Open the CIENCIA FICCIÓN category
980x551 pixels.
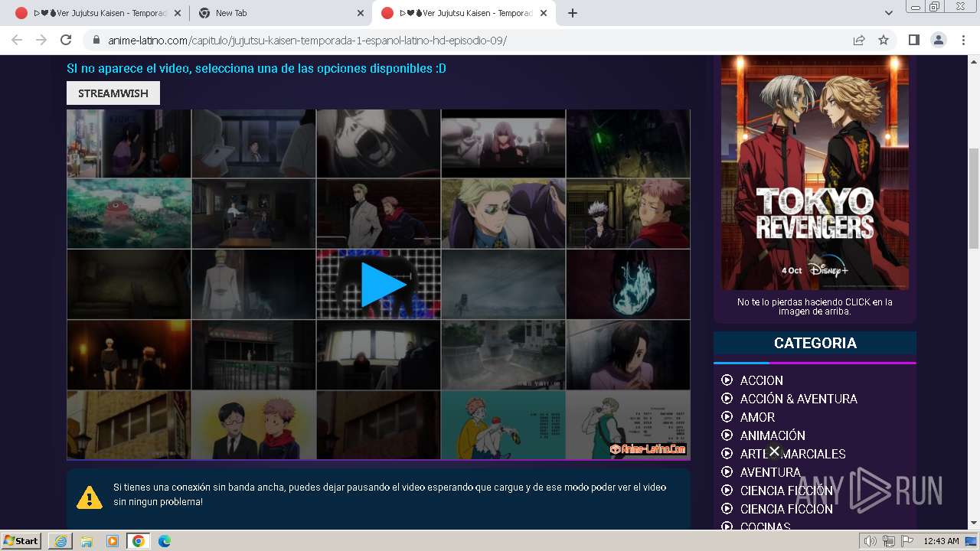click(x=786, y=491)
